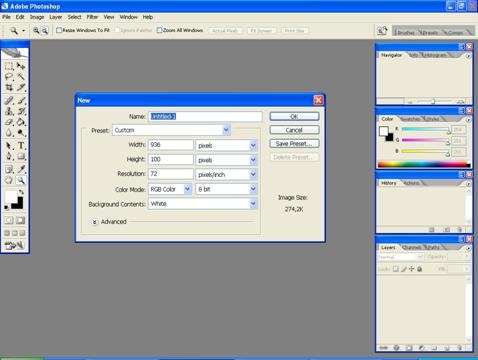Click OK in New dialog
This screenshot has width=478, height=360.
point(294,116)
